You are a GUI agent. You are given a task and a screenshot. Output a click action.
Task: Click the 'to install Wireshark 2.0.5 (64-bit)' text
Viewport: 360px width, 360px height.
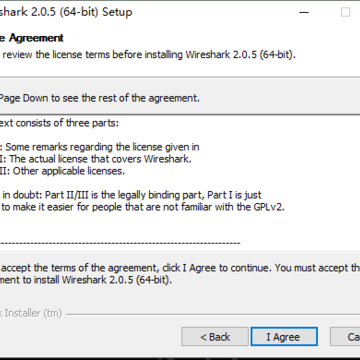coord(86,280)
